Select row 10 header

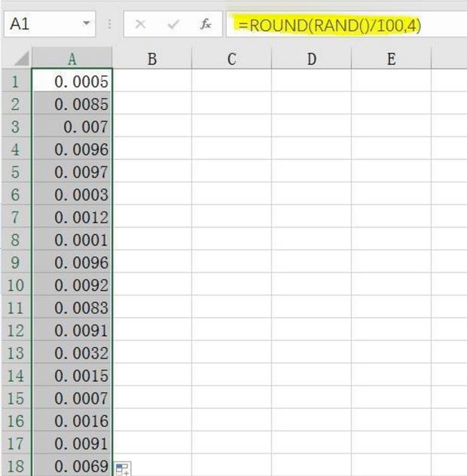coord(16,285)
